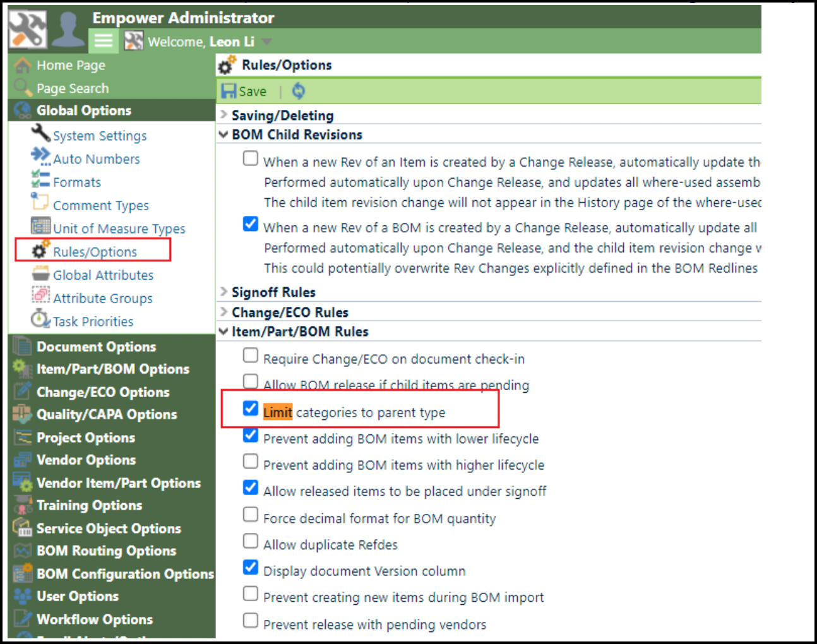Check Prevent creating new items during BOM import
Viewport: 817px width, 644px height.
pyautogui.click(x=251, y=593)
